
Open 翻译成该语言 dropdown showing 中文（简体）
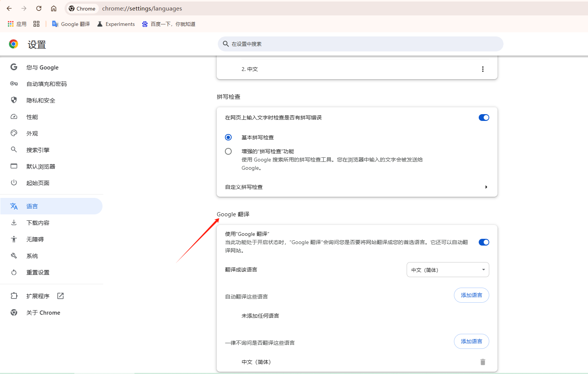pos(448,270)
